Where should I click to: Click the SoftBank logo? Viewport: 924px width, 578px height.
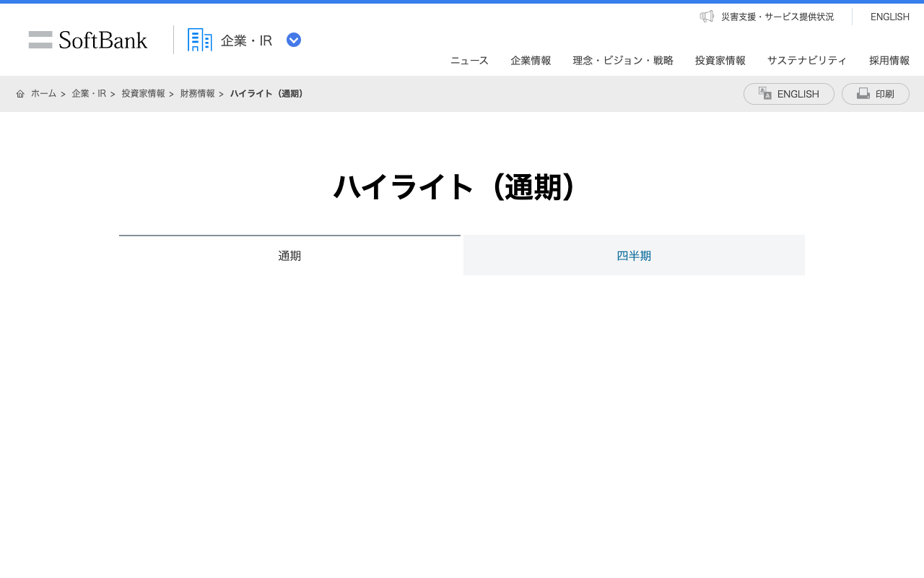tap(88, 40)
